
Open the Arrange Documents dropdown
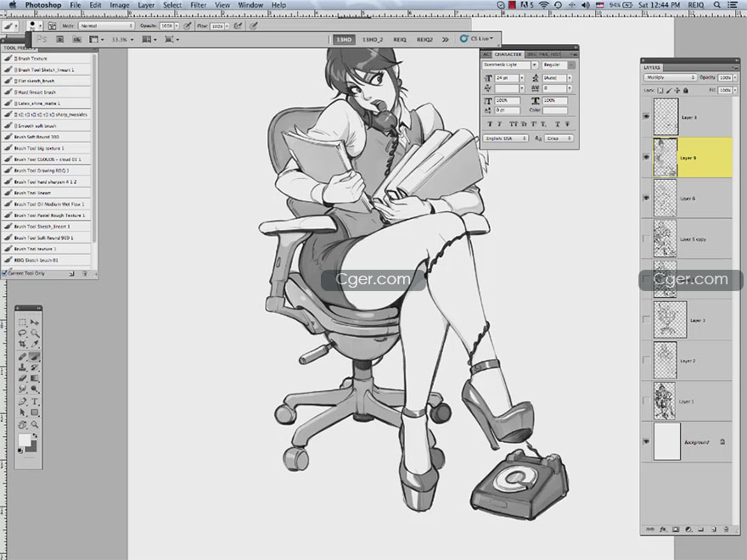[x=149, y=40]
